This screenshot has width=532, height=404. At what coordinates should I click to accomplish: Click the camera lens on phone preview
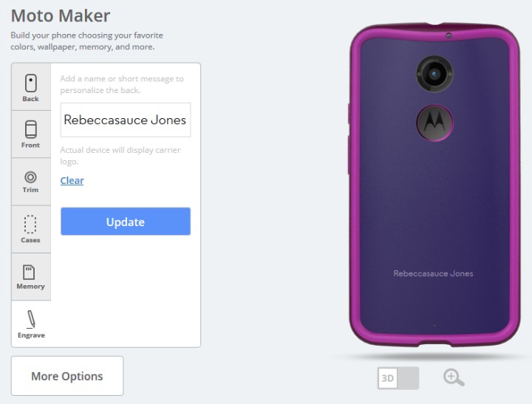[434, 74]
